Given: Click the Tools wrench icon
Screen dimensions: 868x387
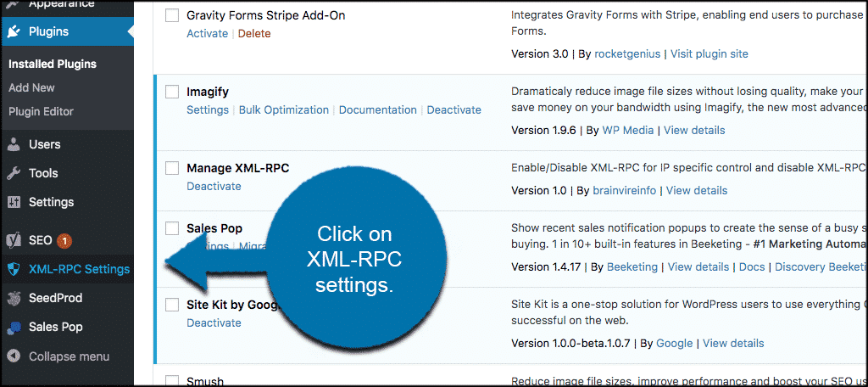Looking at the screenshot, I should click(14, 173).
